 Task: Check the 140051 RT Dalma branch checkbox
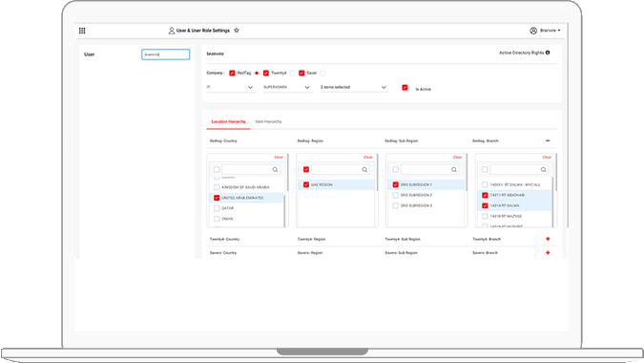(485, 184)
